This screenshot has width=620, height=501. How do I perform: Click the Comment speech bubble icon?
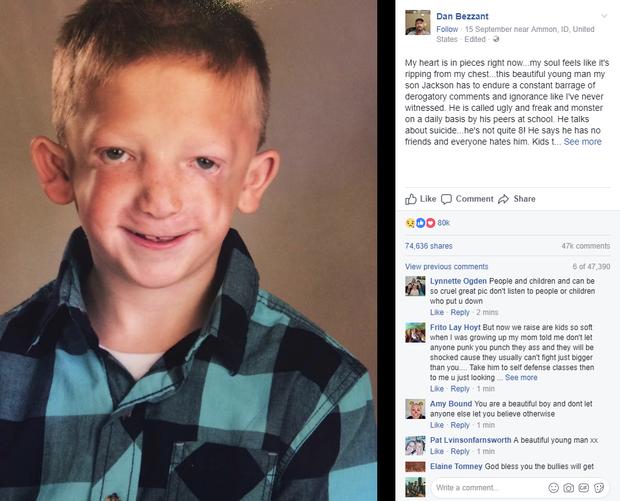point(446,199)
